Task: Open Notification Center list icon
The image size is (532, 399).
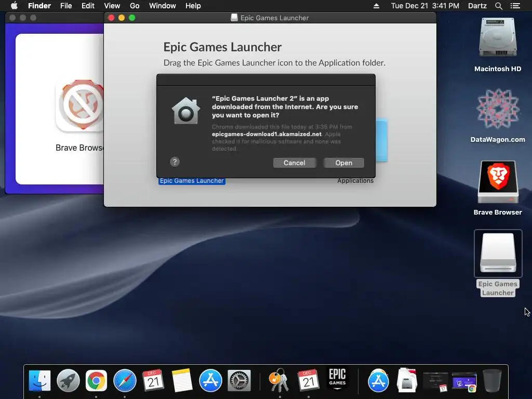Action: 515,6
